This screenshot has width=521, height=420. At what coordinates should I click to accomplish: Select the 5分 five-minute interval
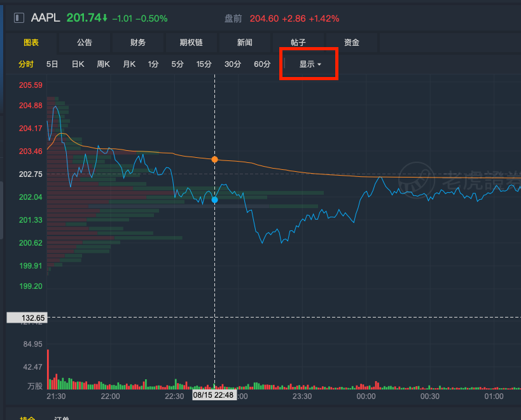point(177,64)
